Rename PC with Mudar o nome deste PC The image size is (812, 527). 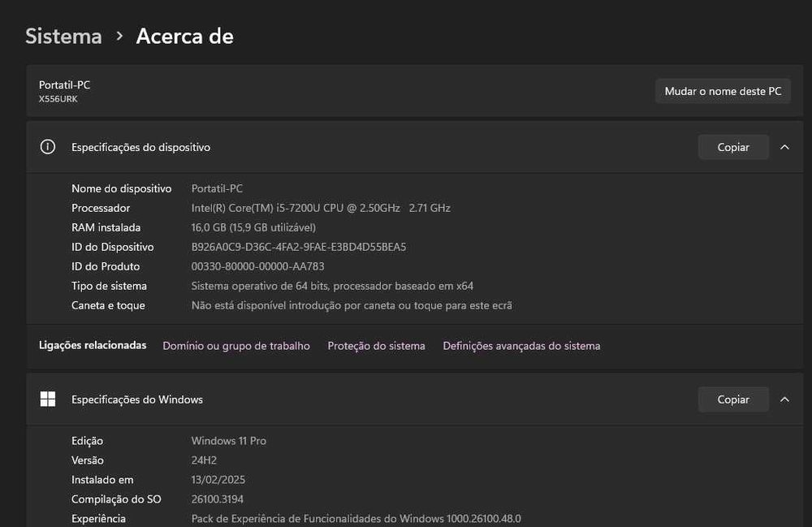pos(723,91)
